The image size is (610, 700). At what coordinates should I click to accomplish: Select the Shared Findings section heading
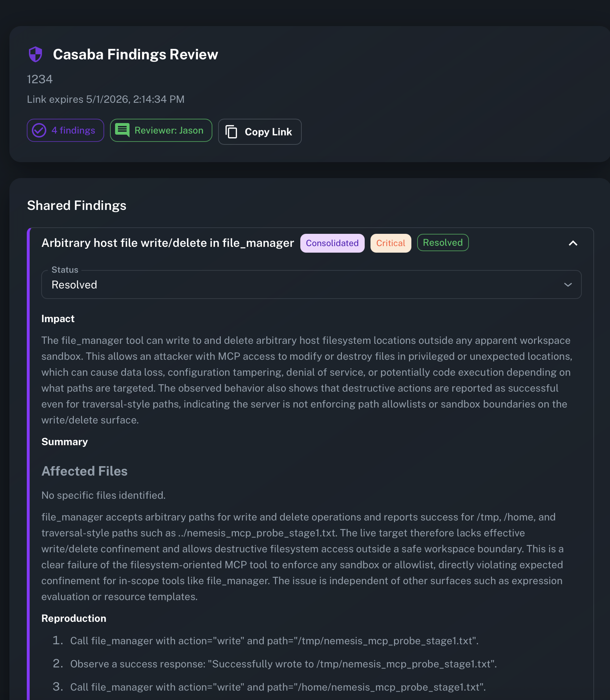76,205
